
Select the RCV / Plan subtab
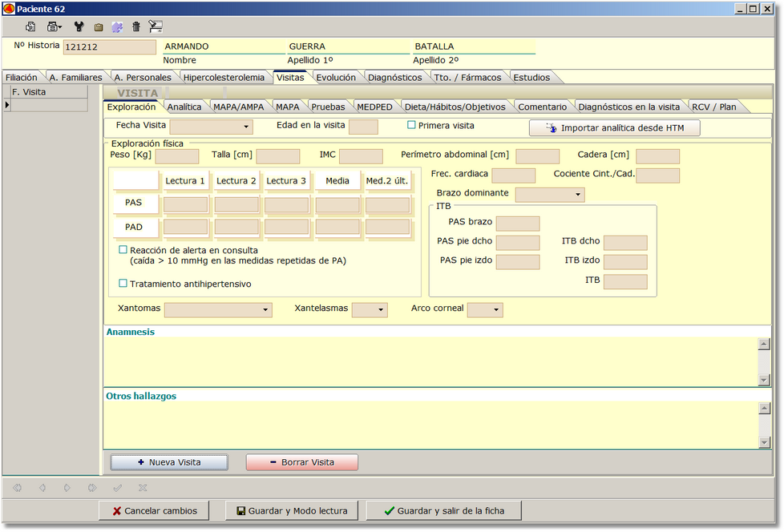coord(714,107)
